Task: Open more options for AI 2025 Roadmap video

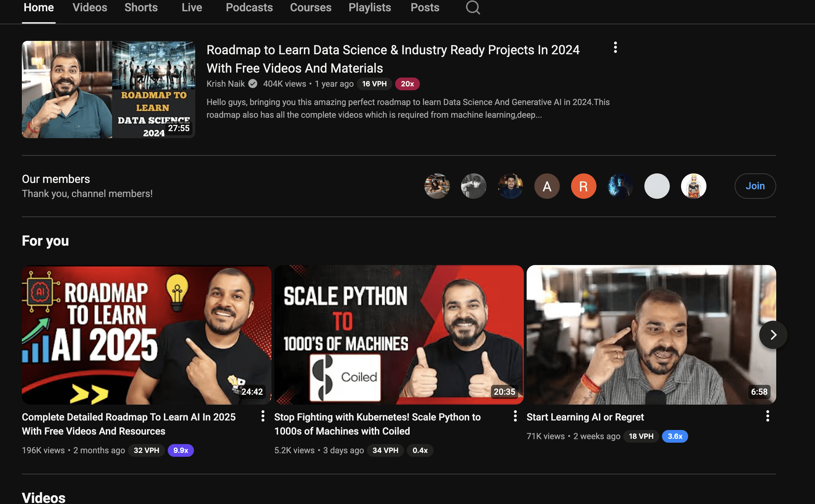Action: (x=263, y=416)
